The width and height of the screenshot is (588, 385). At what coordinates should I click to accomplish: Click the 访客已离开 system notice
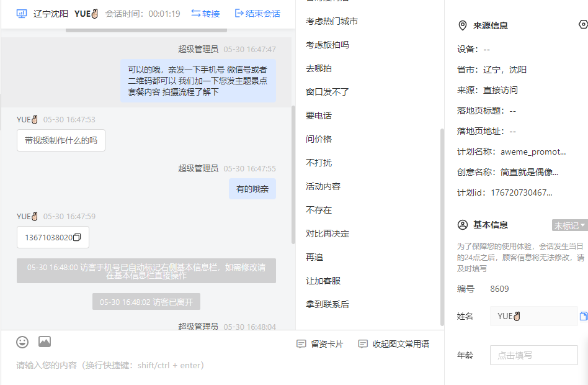(x=146, y=302)
